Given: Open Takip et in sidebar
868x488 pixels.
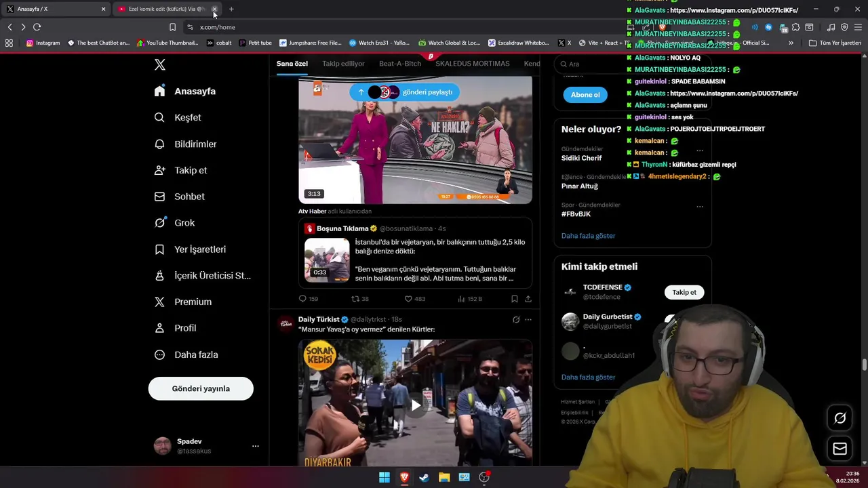Looking at the screenshot, I should click(181, 170).
